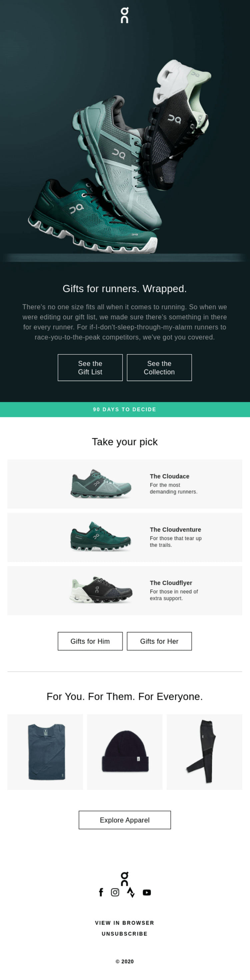
Task: Click the On logo at the top
Action: (125, 15)
